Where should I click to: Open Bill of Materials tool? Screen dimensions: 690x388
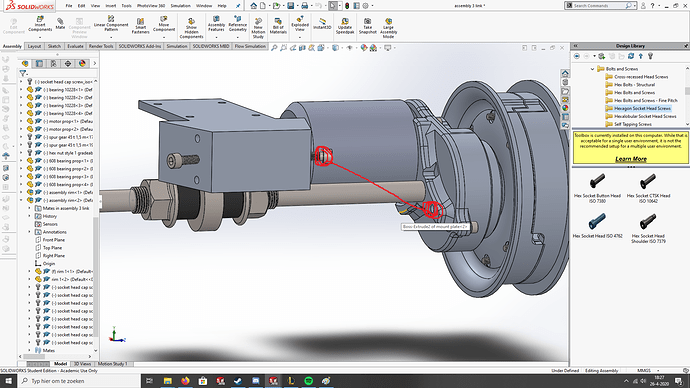[278, 26]
